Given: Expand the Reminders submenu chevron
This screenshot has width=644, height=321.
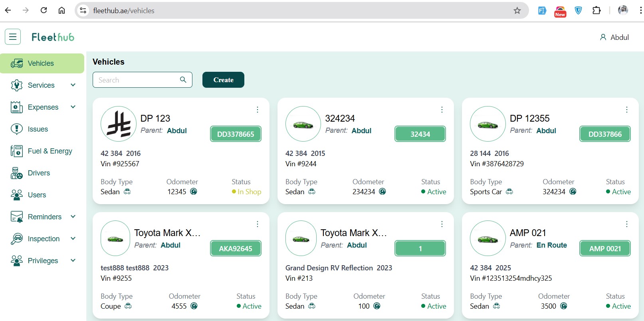Looking at the screenshot, I should 73,217.
